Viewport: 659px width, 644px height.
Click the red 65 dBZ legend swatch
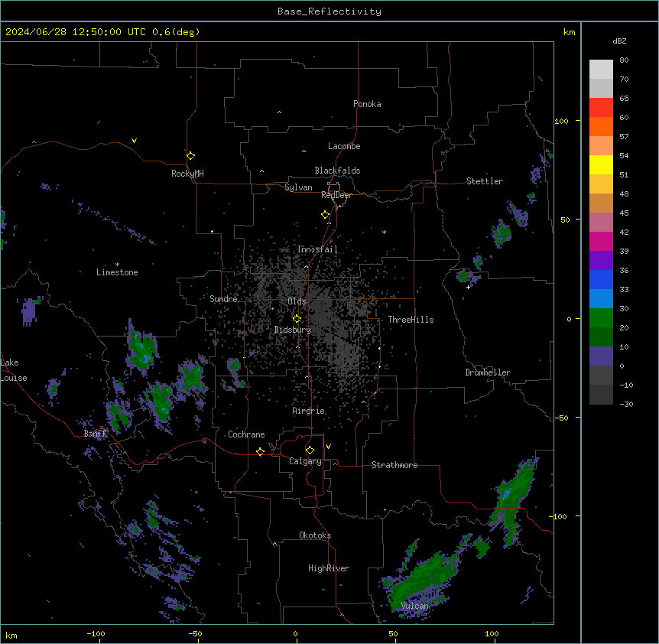601,108
